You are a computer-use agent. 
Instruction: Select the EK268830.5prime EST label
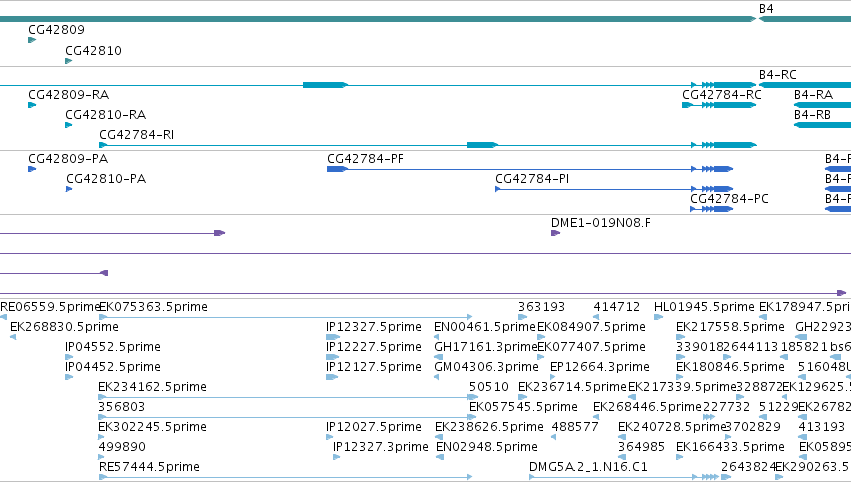click(64, 327)
